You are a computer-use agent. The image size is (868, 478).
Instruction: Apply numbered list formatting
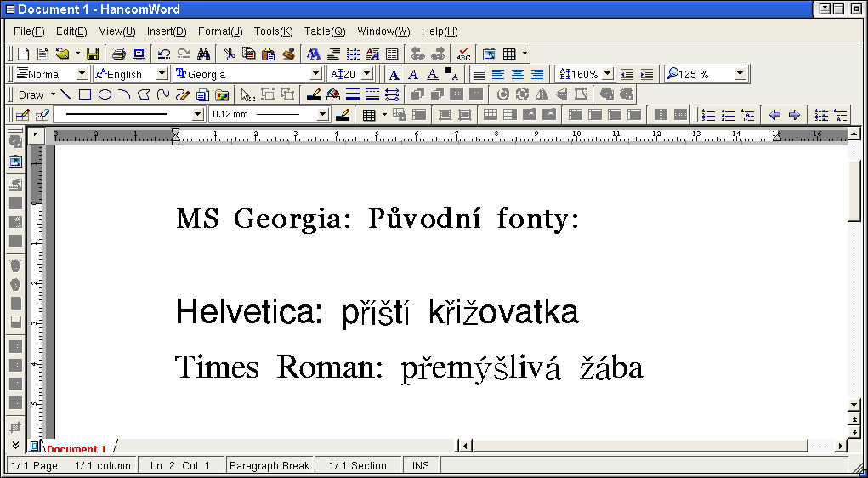pyautogui.click(x=708, y=115)
